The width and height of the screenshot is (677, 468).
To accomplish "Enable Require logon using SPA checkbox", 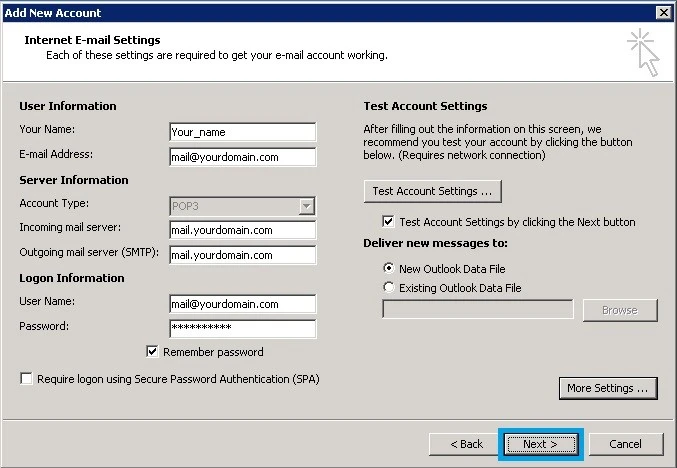I will coord(26,379).
